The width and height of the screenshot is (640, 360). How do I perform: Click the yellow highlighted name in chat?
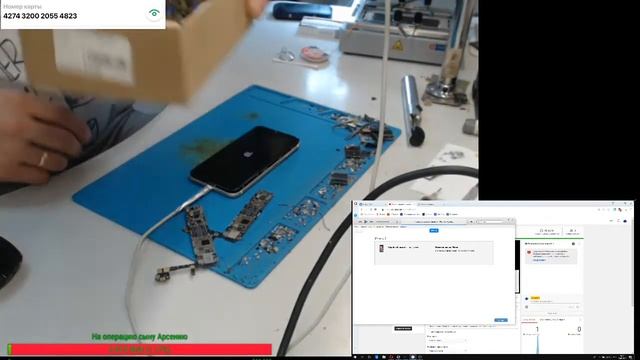(535, 298)
